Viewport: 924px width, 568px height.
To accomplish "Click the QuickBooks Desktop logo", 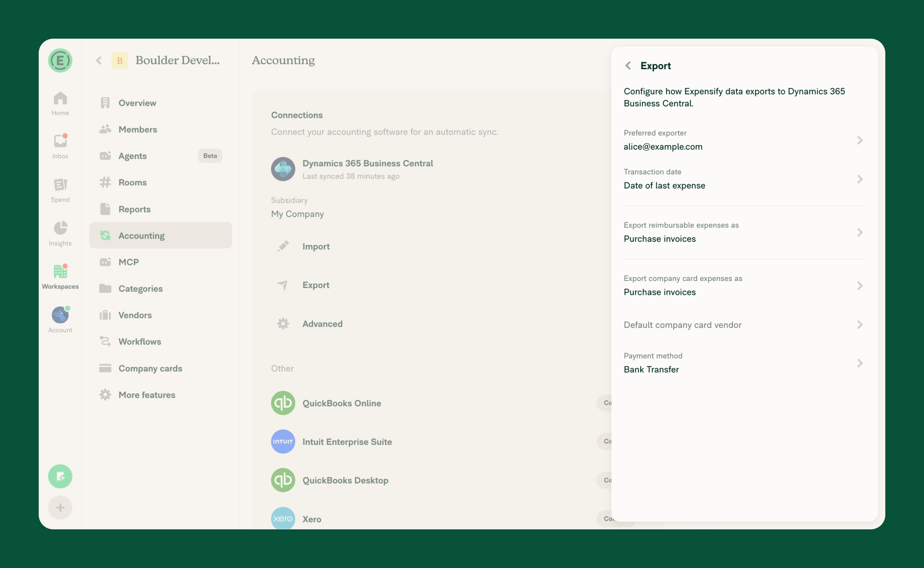I will point(283,480).
